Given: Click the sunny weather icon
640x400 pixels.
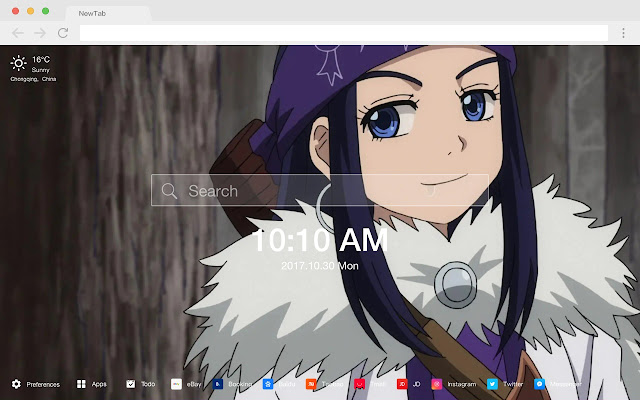Looking at the screenshot, I should tap(18, 63).
